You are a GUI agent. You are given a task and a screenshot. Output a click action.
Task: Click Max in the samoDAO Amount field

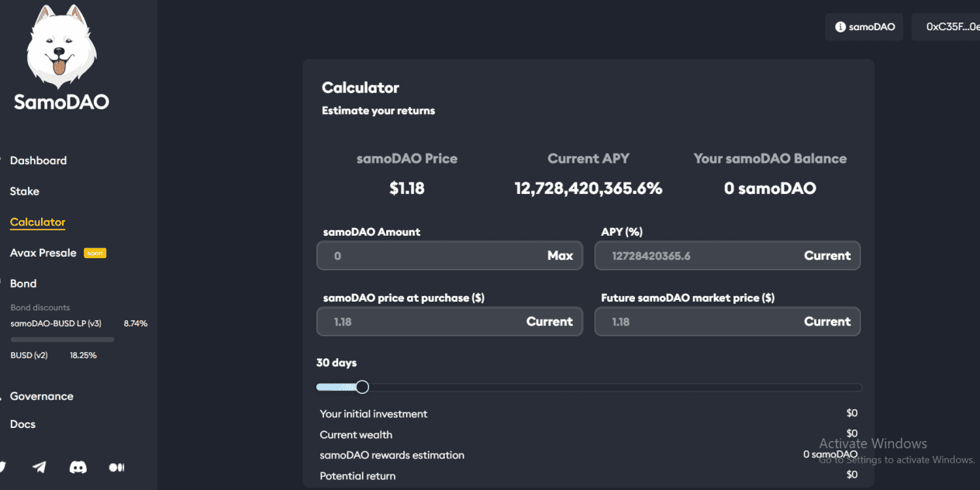pyautogui.click(x=561, y=256)
